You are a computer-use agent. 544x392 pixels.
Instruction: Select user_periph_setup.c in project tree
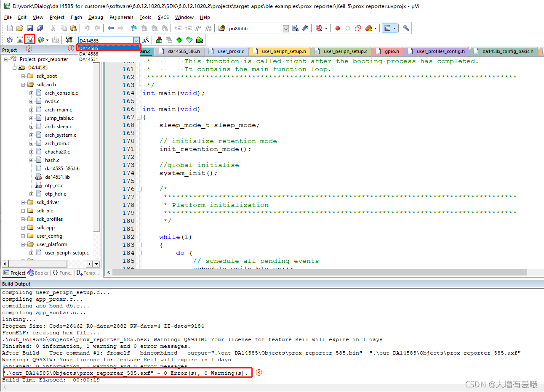(x=67, y=253)
